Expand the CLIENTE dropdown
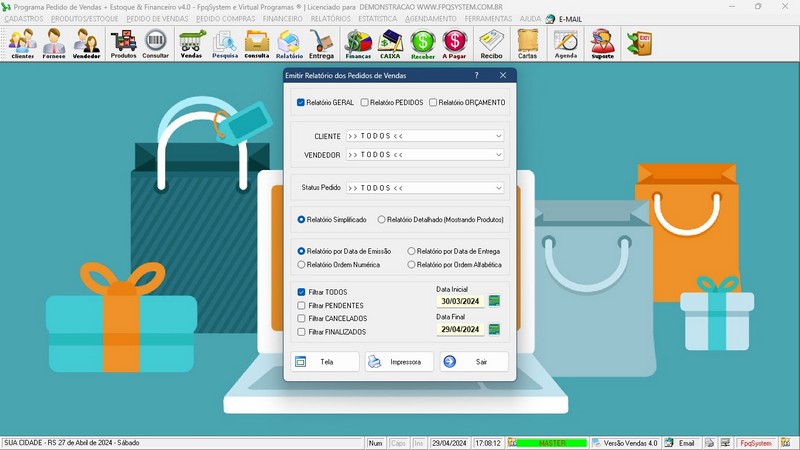 click(498, 136)
